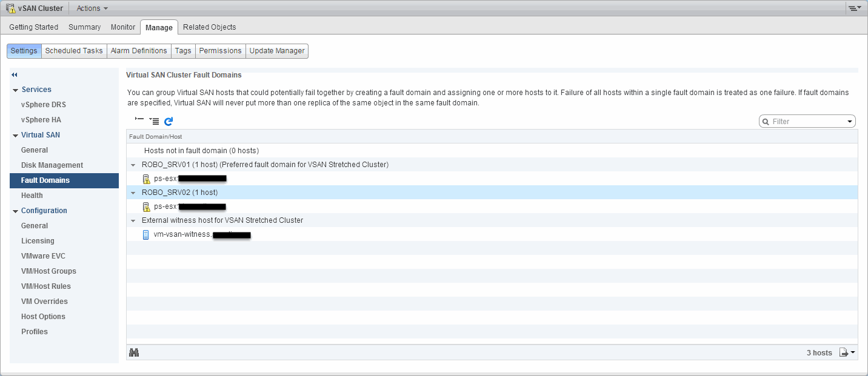Switch to the Monitor tab
The image size is (868, 376).
click(123, 27)
